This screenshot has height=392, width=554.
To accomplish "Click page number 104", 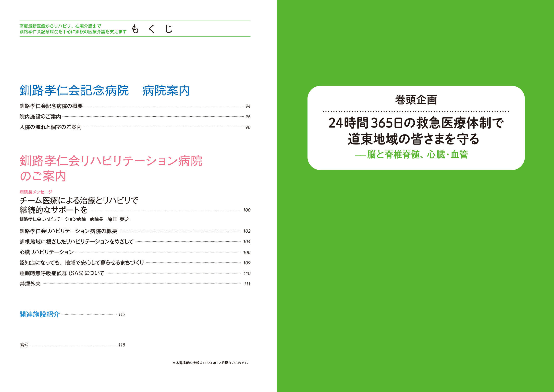I will pyautogui.click(x=247, y=242).
